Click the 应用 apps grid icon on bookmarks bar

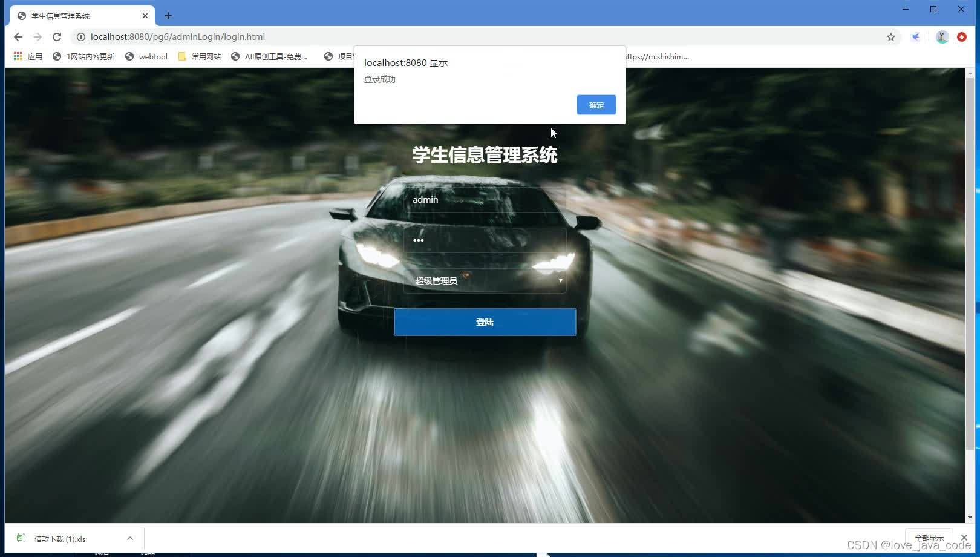click(x=17, y=56)
